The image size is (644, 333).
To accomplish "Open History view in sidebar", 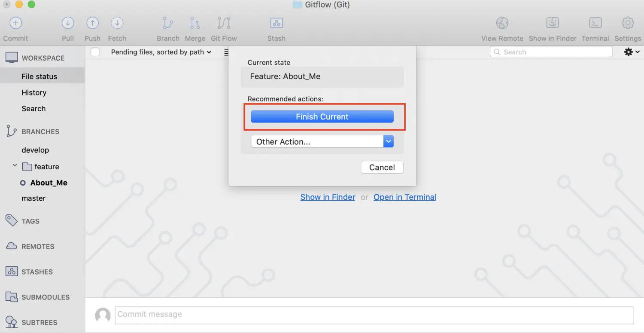I will point(34,92).
